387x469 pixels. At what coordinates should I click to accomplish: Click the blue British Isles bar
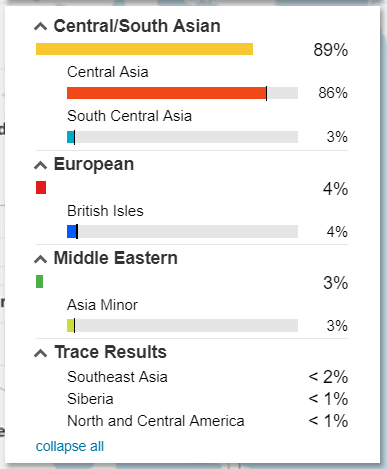[x=72, y=231]
